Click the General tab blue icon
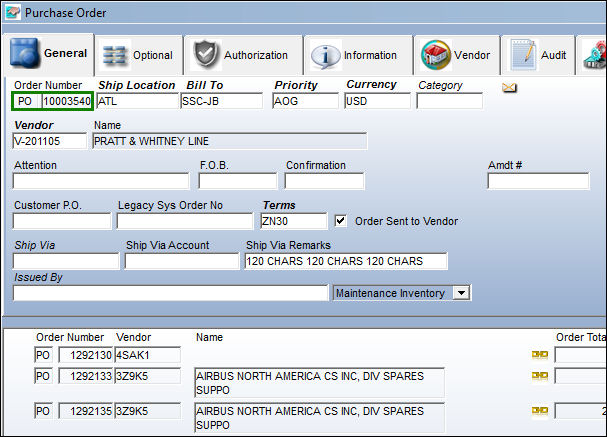 click(x=24, y=53)
